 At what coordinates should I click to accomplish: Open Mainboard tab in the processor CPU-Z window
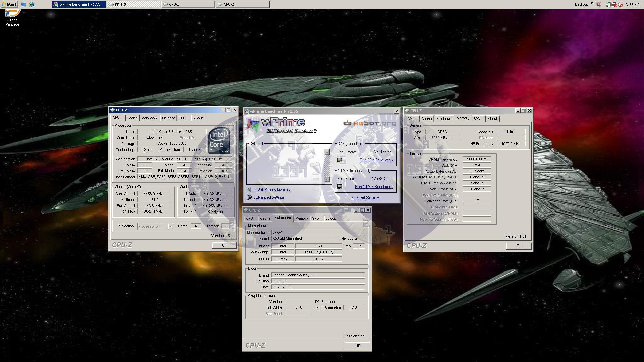click(149, 118)
